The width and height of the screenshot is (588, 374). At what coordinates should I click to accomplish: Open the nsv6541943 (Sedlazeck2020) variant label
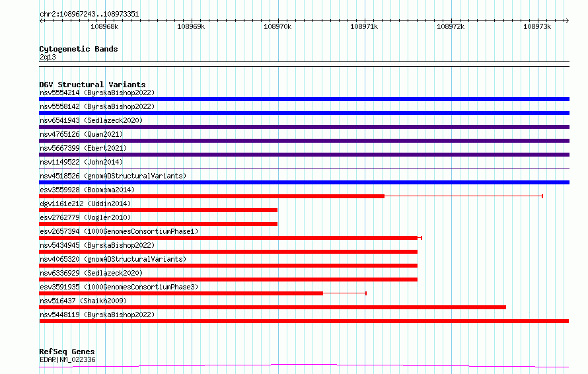[91, 120]
